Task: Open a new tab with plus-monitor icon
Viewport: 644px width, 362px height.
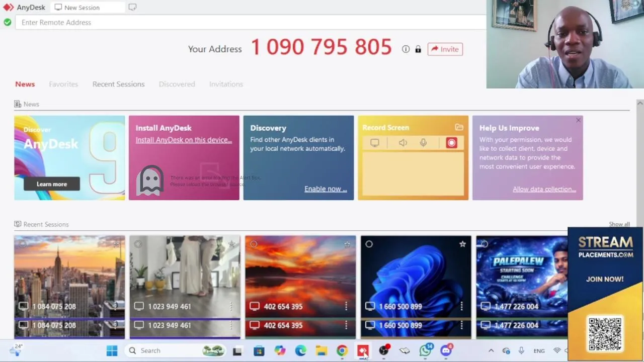Action: (132, 8)
